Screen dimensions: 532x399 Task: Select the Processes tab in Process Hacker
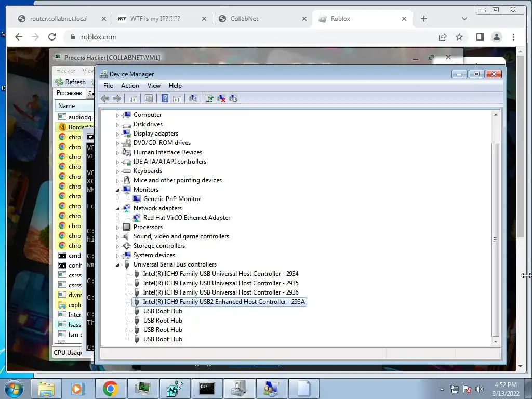[x=69, y=93]
